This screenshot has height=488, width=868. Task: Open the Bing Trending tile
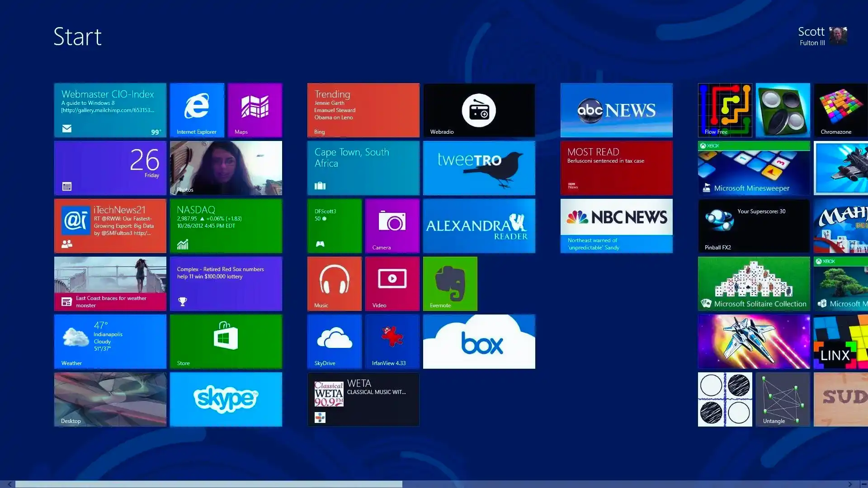(x=363, y=110)
